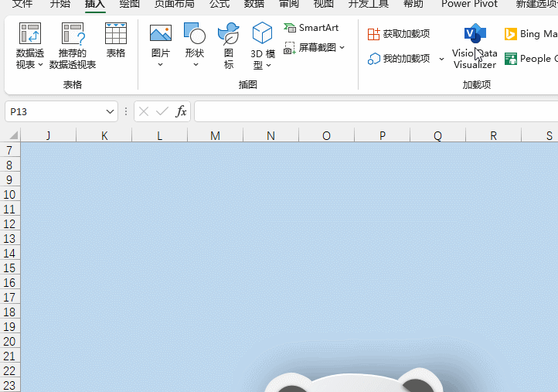Click the Pictures (图片) icon

pyautogui.click(x=161, y=34)
